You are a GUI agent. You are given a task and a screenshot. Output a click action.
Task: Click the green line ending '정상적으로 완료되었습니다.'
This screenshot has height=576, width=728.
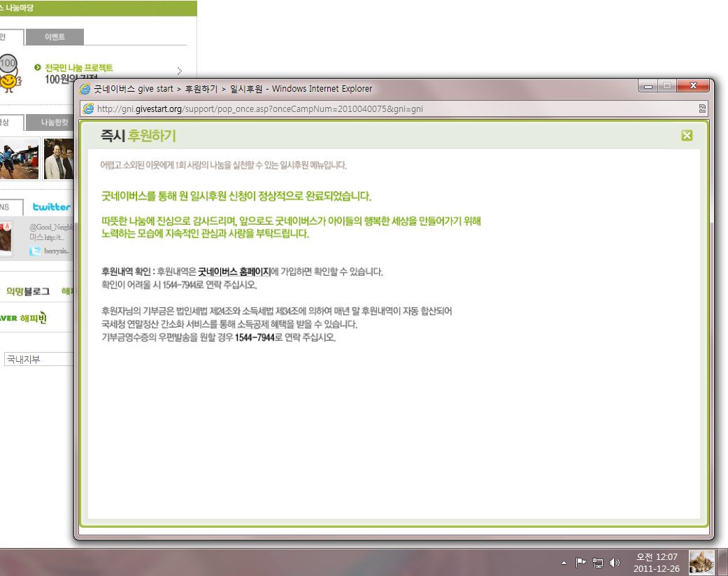(236, 196)
